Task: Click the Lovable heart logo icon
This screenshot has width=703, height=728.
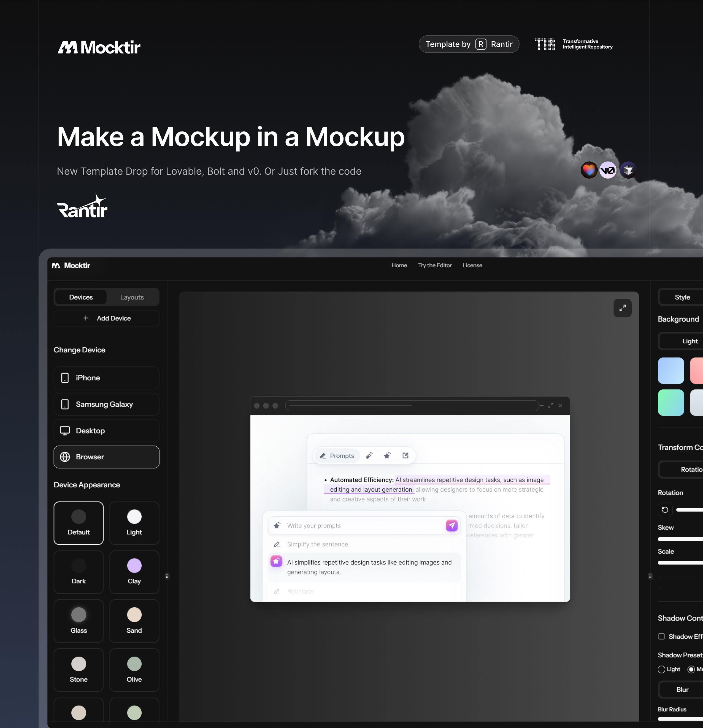Action: tap(589, 170)
